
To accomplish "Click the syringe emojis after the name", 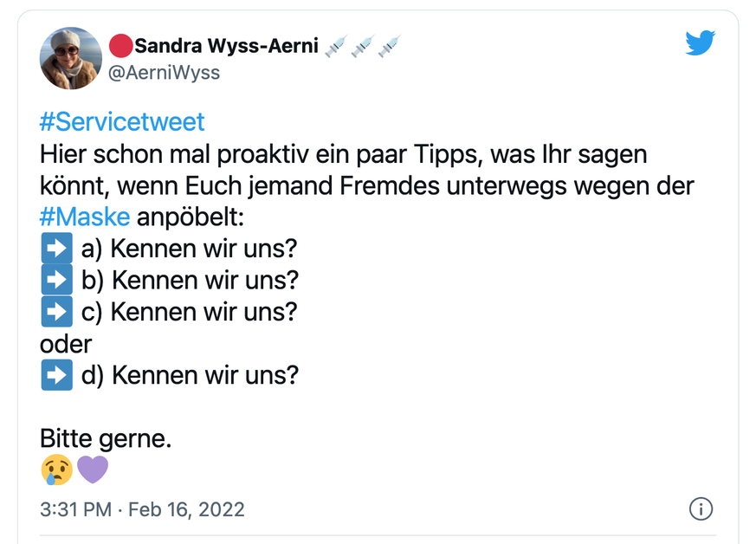I will coord(362,46).
